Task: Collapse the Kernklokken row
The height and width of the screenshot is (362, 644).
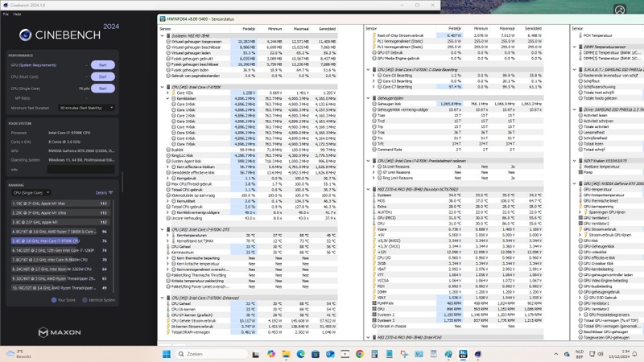Action: click(167, 98)
